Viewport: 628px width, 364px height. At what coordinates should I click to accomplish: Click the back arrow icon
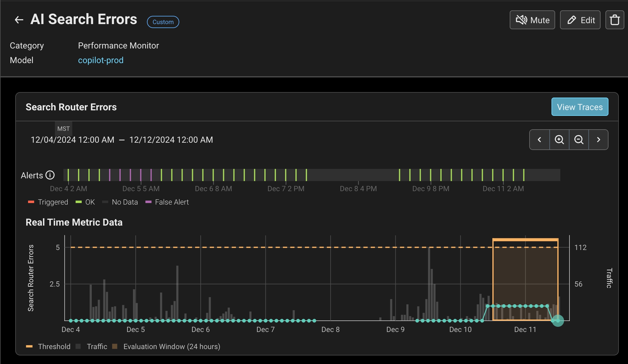tap(19, 20)
